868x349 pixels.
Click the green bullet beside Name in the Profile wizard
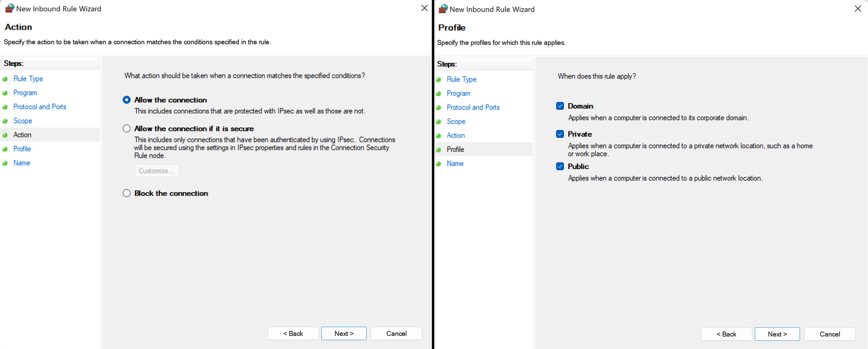[439, 164]
